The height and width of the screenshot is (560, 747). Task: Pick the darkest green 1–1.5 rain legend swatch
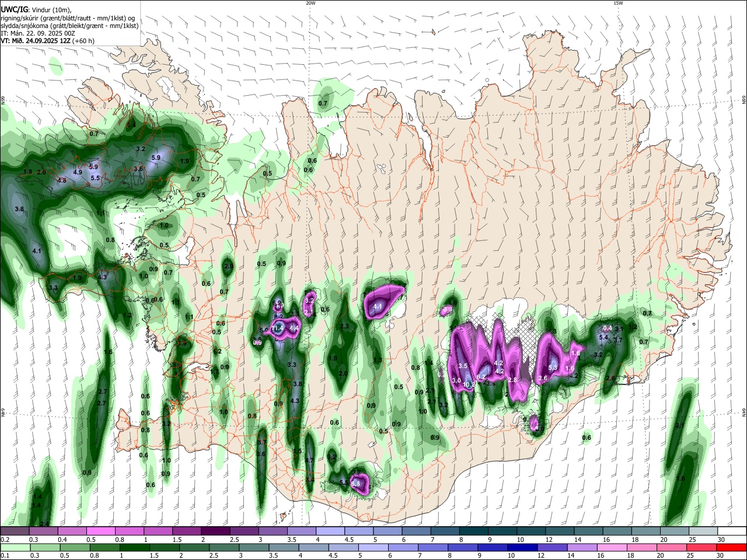(x=134, y=548)
